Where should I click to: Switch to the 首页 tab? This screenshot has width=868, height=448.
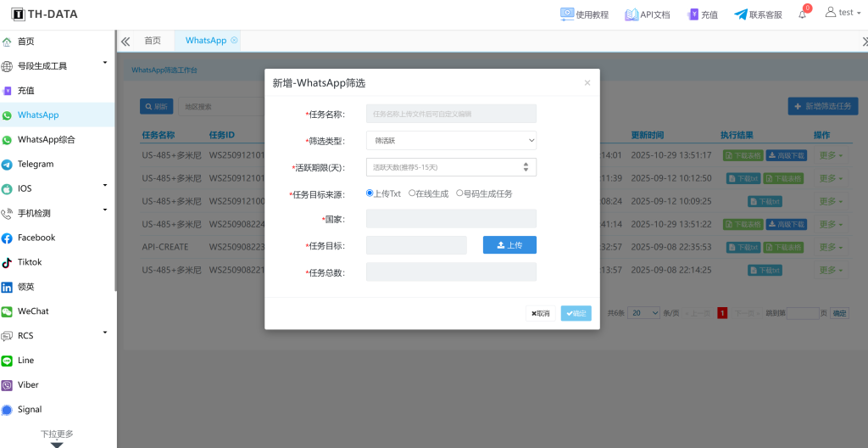tap(153, 41)
